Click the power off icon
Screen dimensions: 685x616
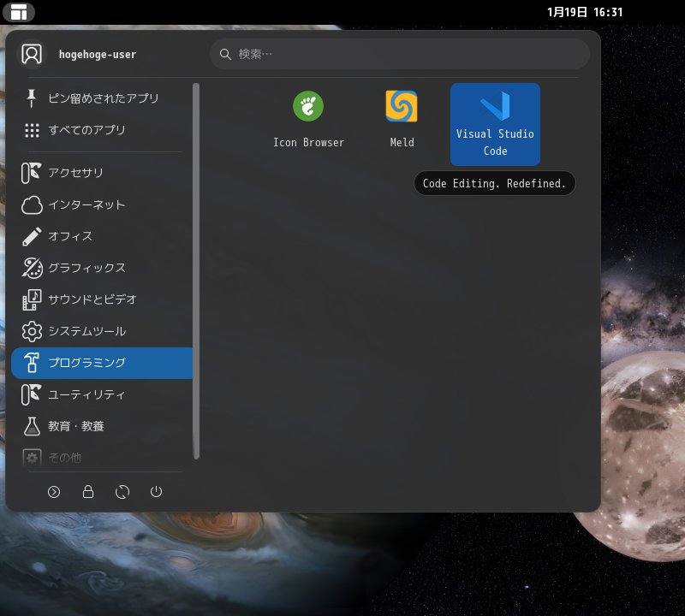click(x=157, y=492)
